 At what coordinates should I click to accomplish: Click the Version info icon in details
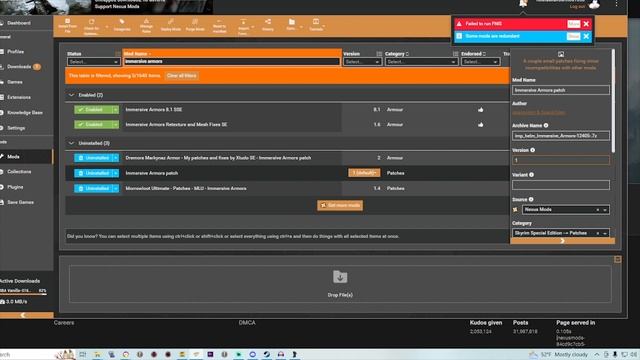coord(533,150)
